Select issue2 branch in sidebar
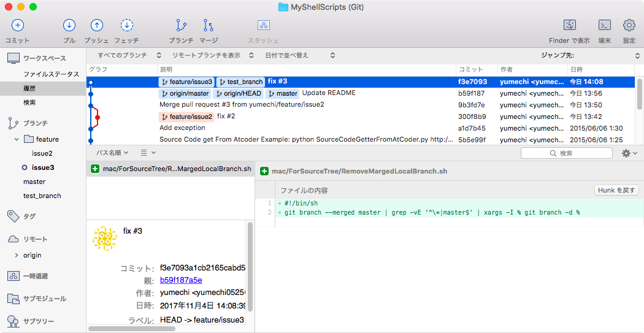Screen dimensions: 644x333 42,153
